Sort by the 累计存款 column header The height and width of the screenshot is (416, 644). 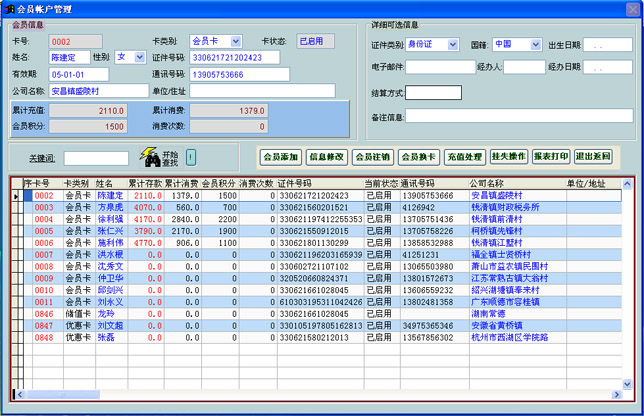point(145,184)
